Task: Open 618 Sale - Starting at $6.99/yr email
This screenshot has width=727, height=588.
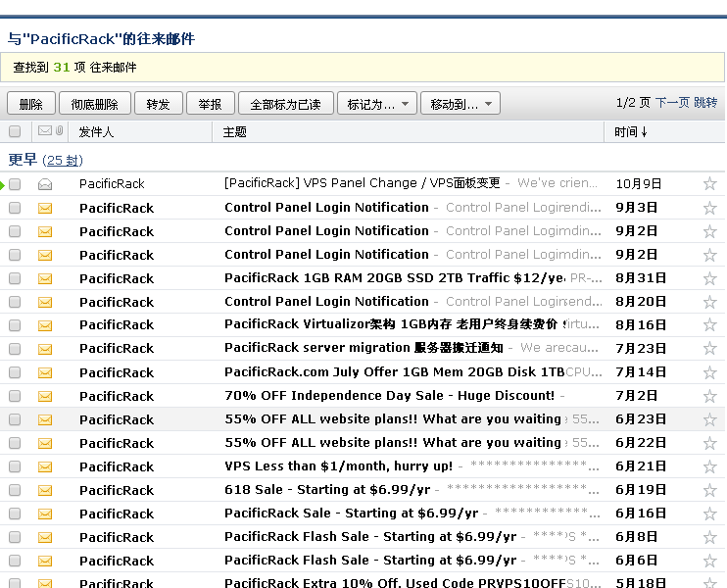Action: (327, 490)
